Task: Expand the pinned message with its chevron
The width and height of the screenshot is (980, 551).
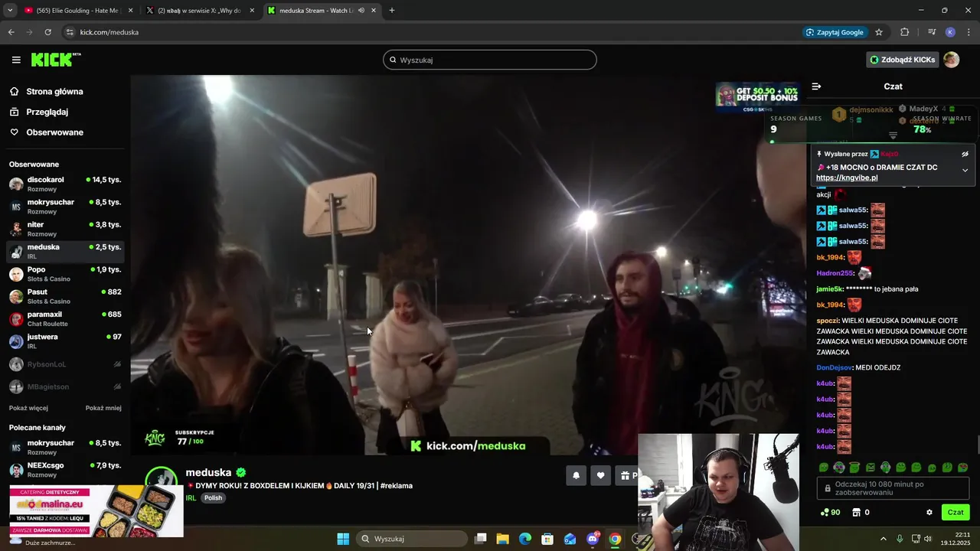Action: tap(965, 170)
